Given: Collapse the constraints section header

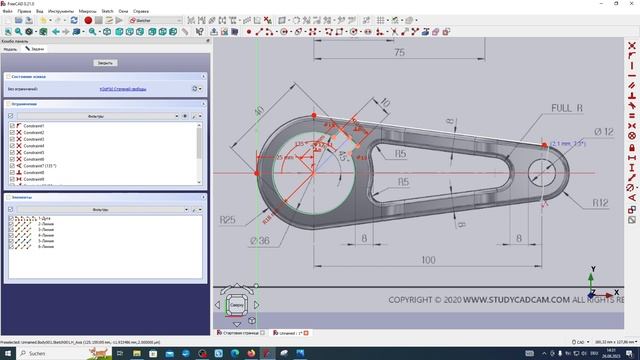Looking at the screenshot, I should (203, 104).
